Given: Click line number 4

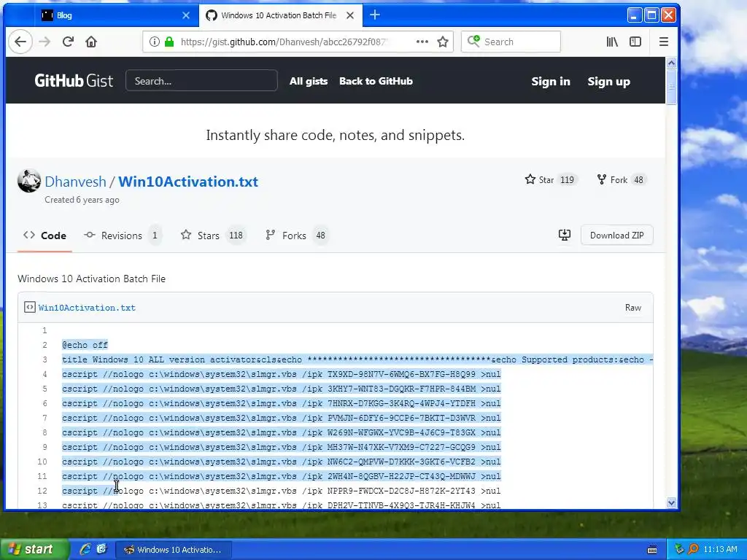Looking at the screenshot, I should (x=44, y=374).
